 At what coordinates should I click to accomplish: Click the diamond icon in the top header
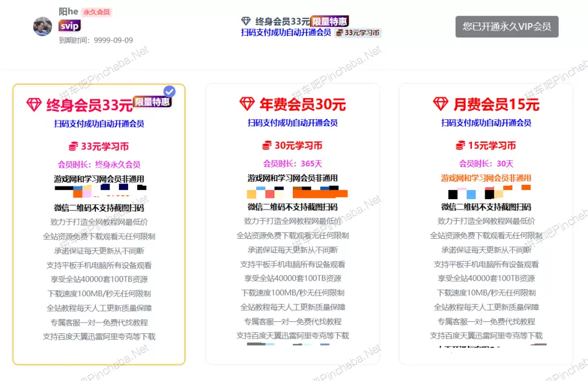pyautogui.click(x=246, y=21)
